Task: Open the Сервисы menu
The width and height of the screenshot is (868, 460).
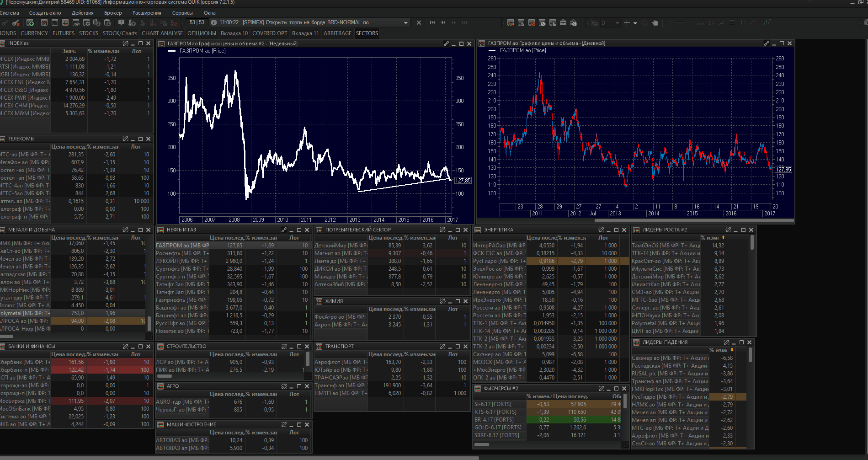Action: [x=182, y=13]
